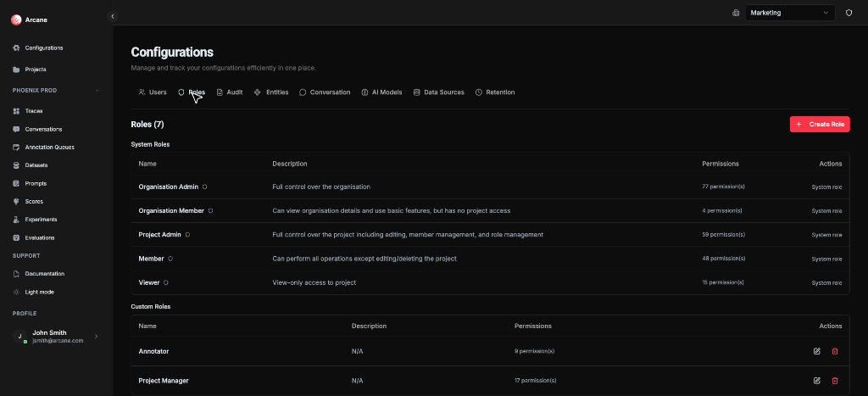Image resolution: width=868 pixels, height=396 pixels.
Task: Switch to the Users tab
Action: point(153,92)
